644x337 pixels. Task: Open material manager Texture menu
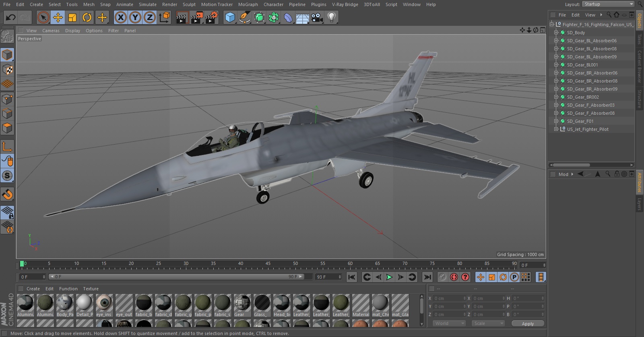click(91, 289)
